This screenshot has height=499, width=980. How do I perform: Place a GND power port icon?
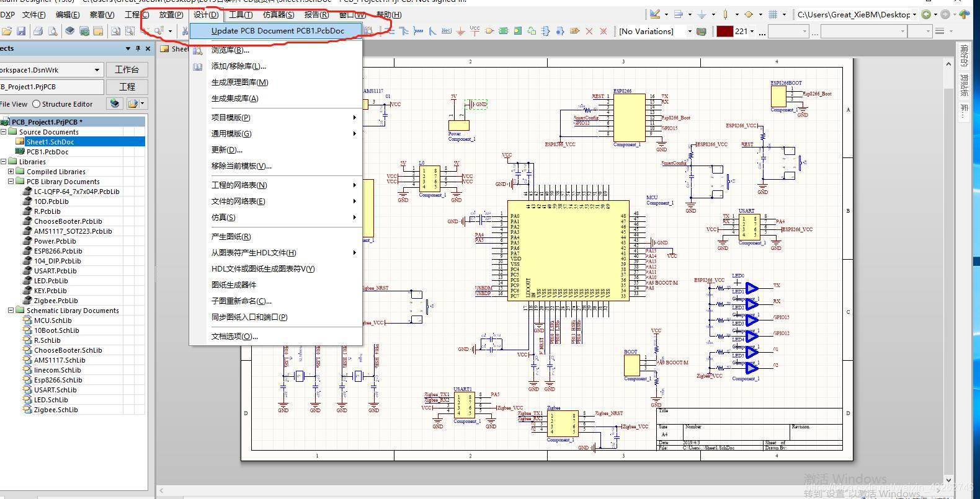click(x=461, y=31)
